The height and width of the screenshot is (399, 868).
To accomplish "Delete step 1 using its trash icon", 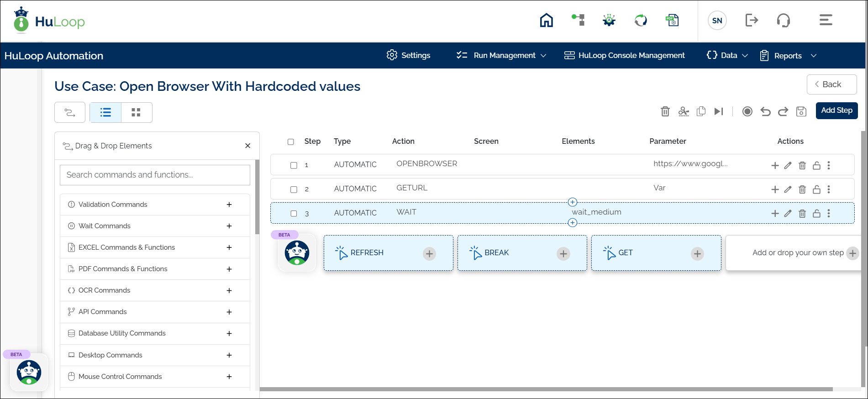I will (x=802, y=165).
